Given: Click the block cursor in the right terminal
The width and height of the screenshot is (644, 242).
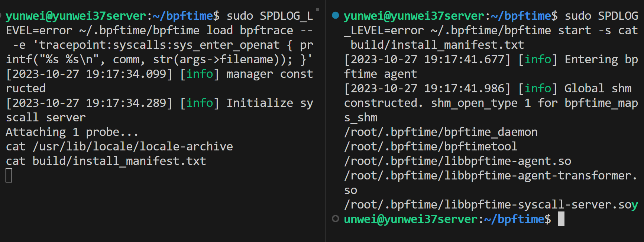Looking at the screenshot, I should tap(561, 219).
